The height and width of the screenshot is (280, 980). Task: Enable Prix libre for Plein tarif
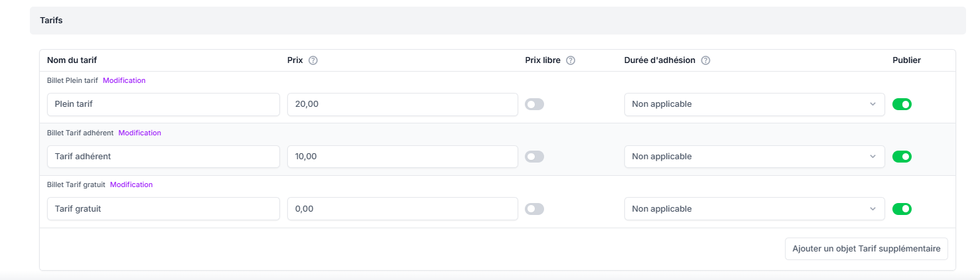(x=534, y=104)
